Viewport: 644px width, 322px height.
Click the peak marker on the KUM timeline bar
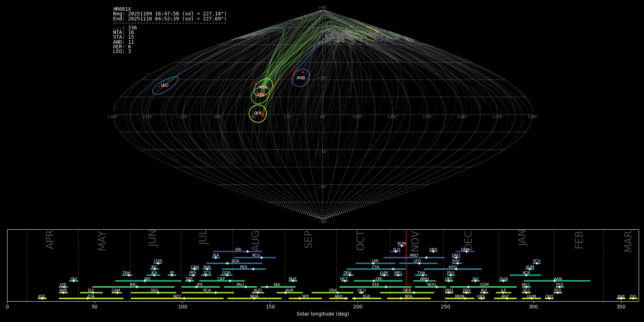[x=401, y=246]
